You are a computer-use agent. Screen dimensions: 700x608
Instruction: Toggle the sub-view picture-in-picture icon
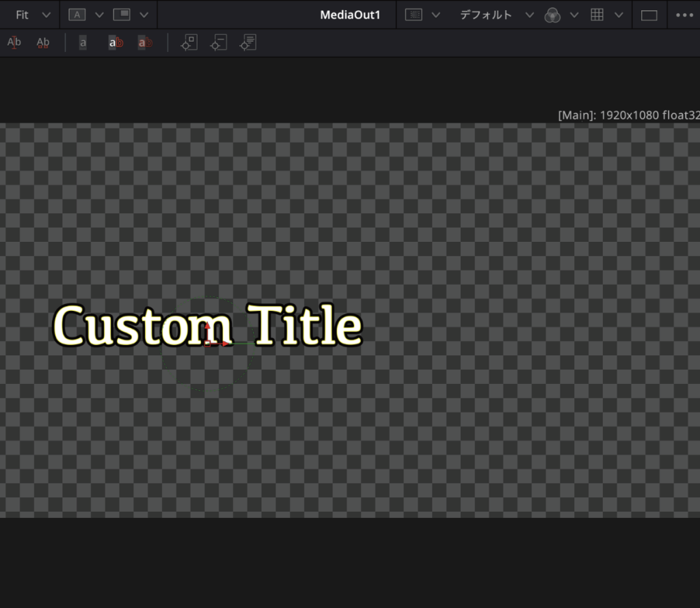121,14
